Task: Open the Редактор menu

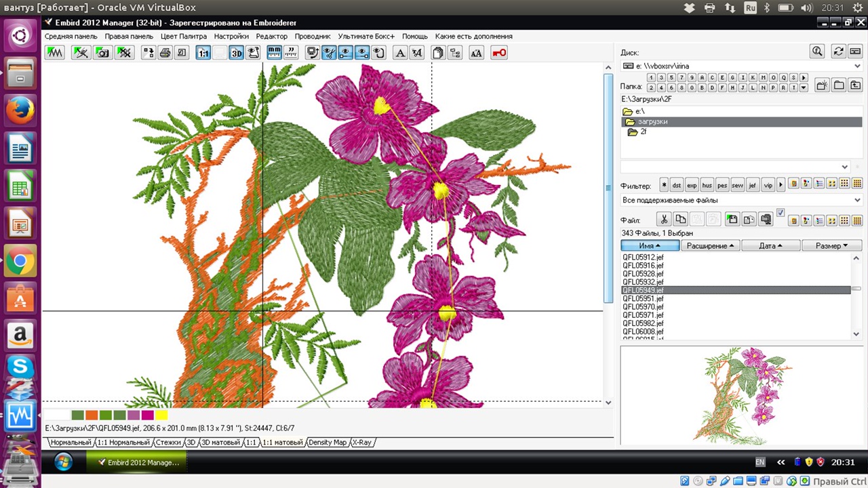Action: [272, 36]
